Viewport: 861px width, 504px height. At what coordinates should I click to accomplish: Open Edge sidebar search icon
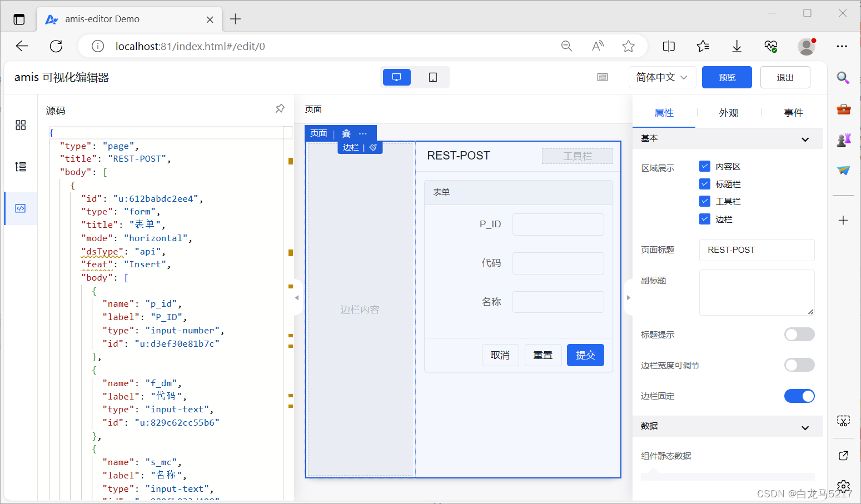tap(843, 78)
